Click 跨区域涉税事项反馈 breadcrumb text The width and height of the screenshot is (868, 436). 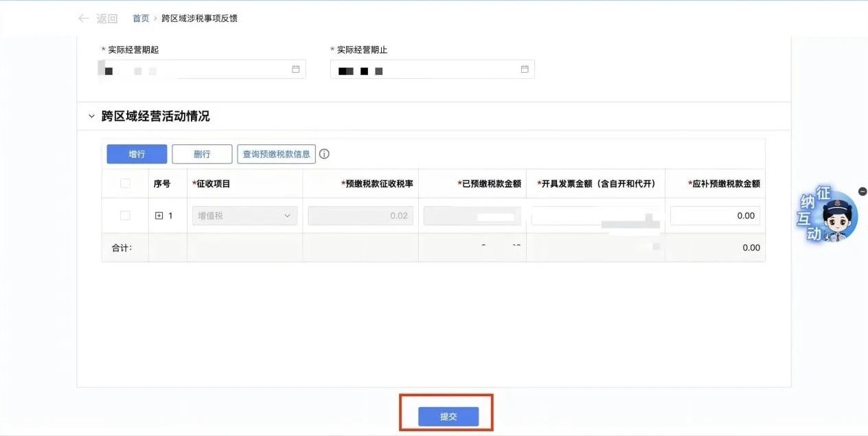point(199,19)
